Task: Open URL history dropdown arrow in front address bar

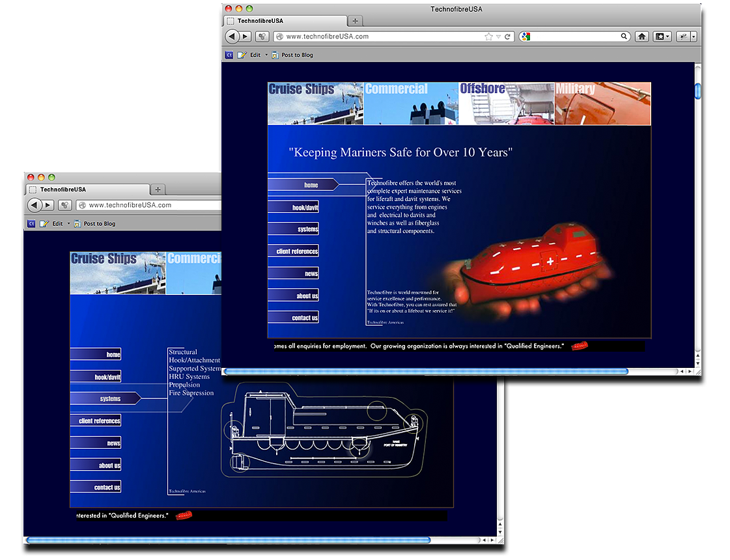Action: [498, 36]
